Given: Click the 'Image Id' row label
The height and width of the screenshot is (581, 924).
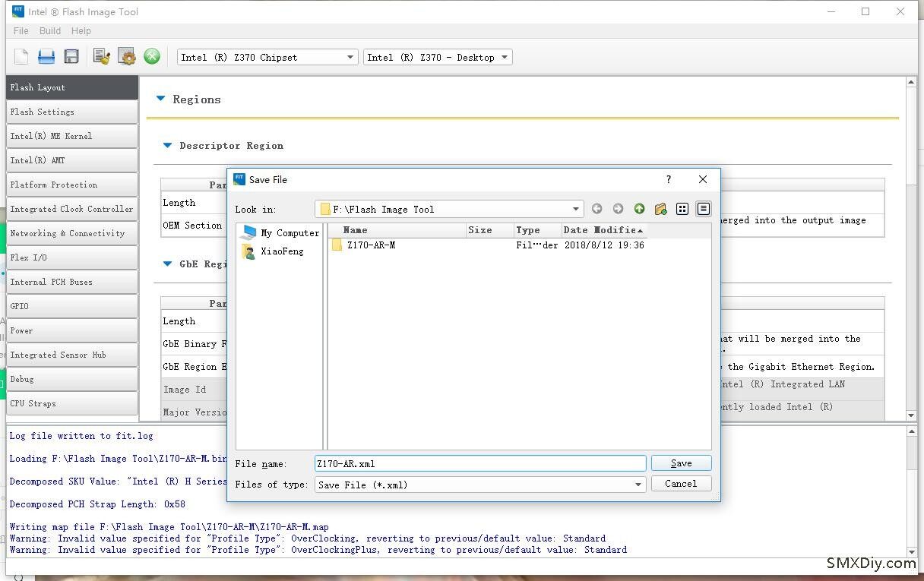Looking at the screenshot, I should tap(185, 390).
